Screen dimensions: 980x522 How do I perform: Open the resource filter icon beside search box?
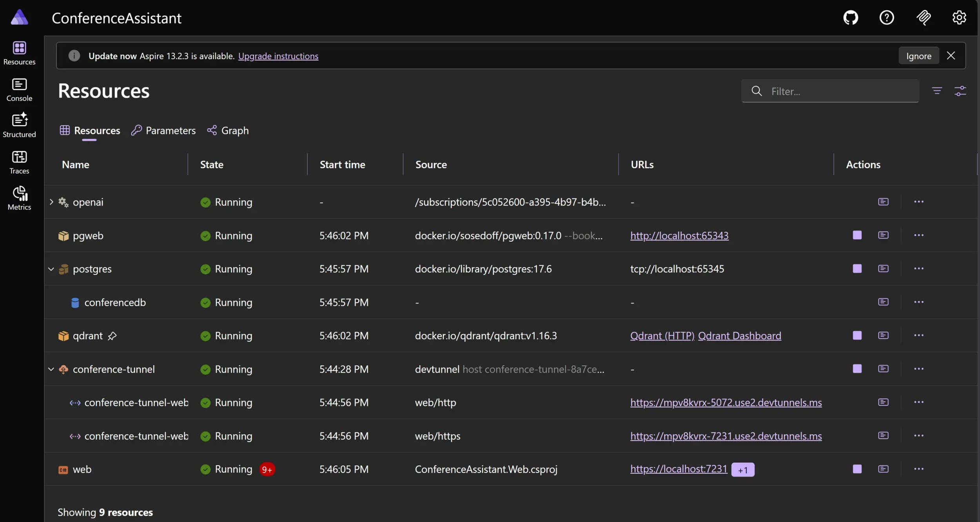937,91
